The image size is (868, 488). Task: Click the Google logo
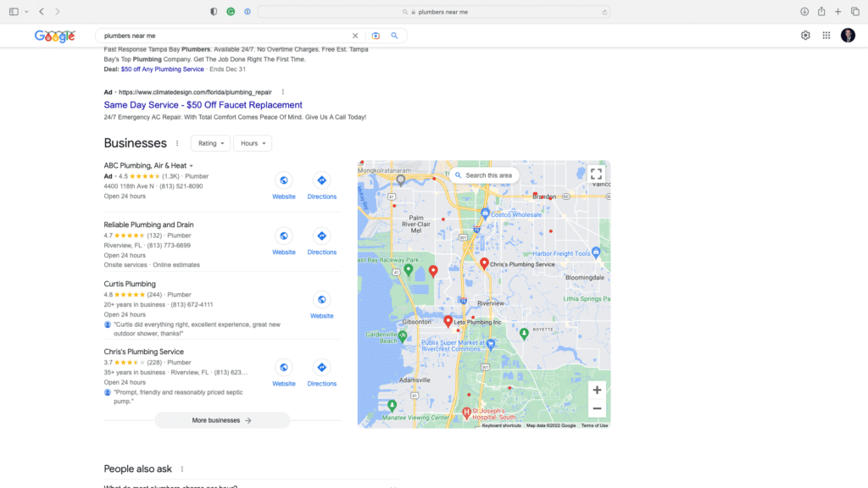55,36
